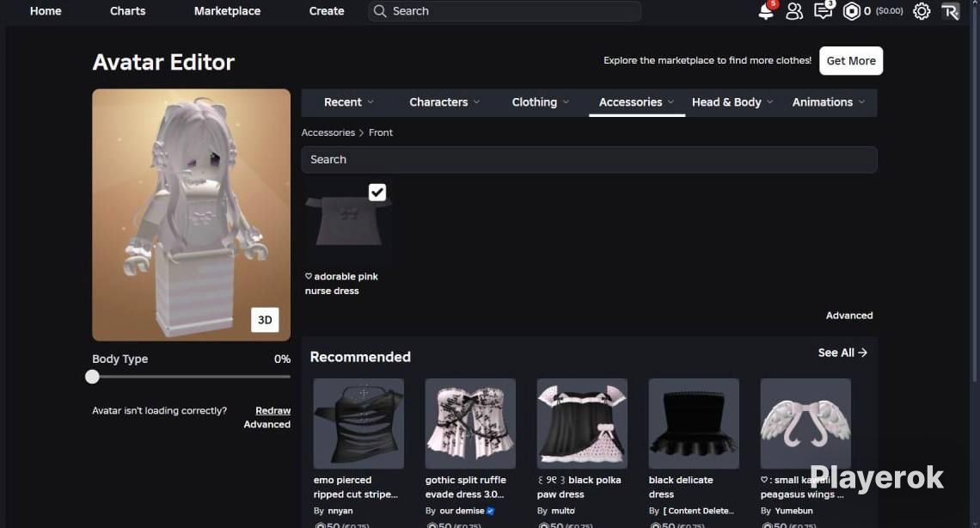The height and width of the screenshot is (528, 980).
Task: Click the Body Type slider track
Action: tap(191, 376)
